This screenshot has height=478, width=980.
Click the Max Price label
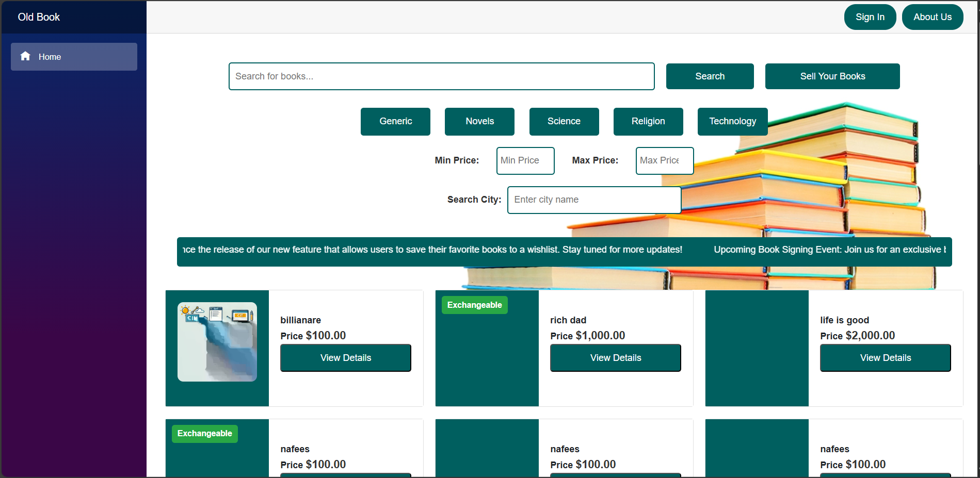tap(595, 160)
